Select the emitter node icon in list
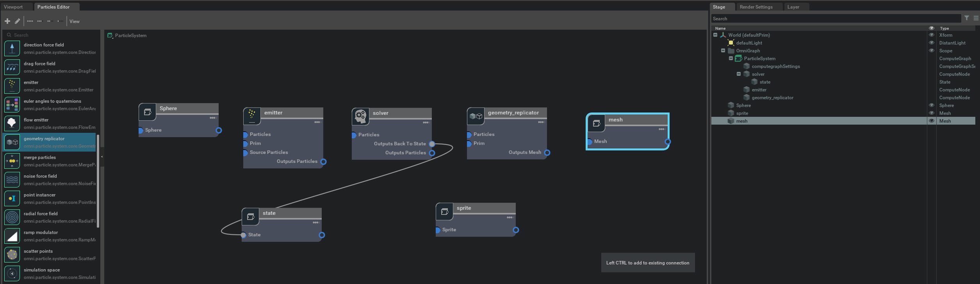 pos(12,86)
